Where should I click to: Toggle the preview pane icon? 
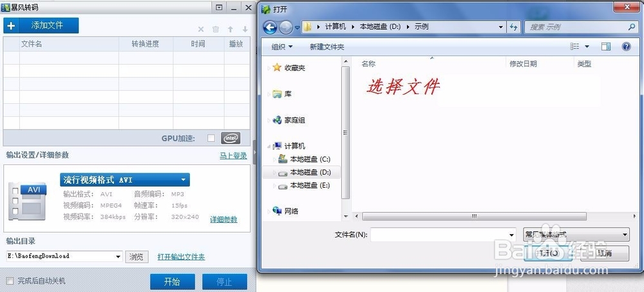[606, 46]
